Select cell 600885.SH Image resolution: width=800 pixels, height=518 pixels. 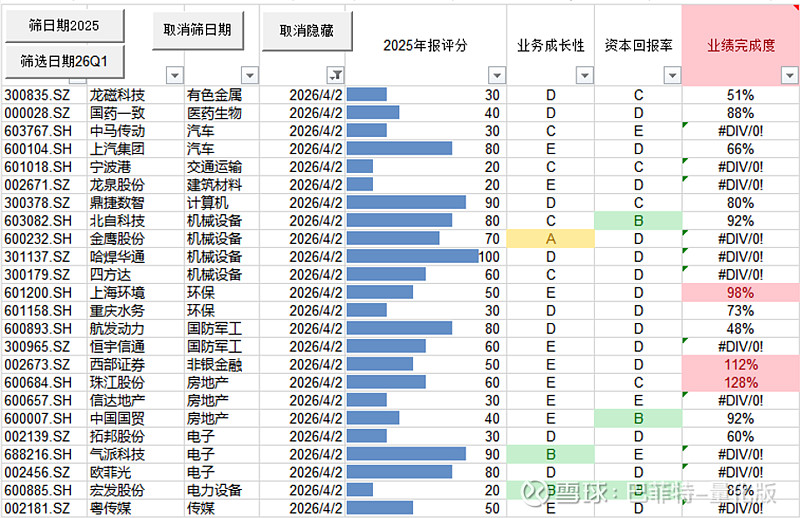pyautogui.click(x=45, y=490)
